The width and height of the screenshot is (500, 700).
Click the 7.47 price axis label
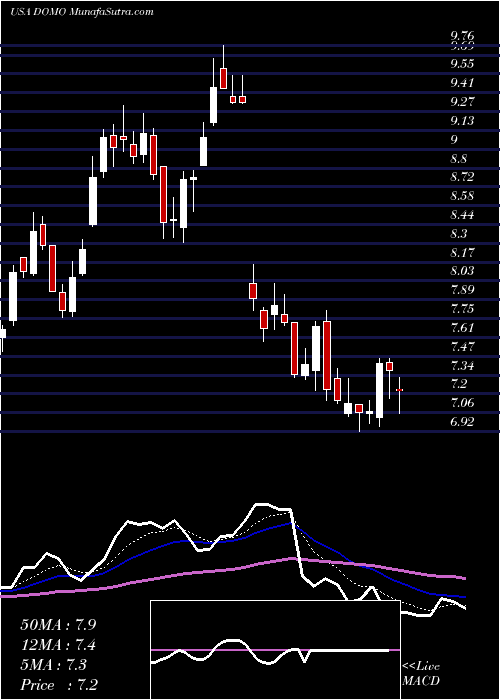coord(462,347)
